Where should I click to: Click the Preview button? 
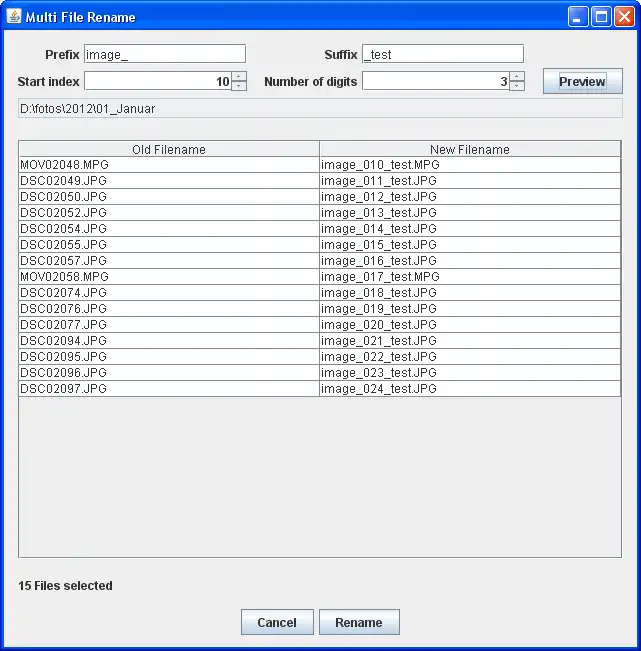pos(582,81)
